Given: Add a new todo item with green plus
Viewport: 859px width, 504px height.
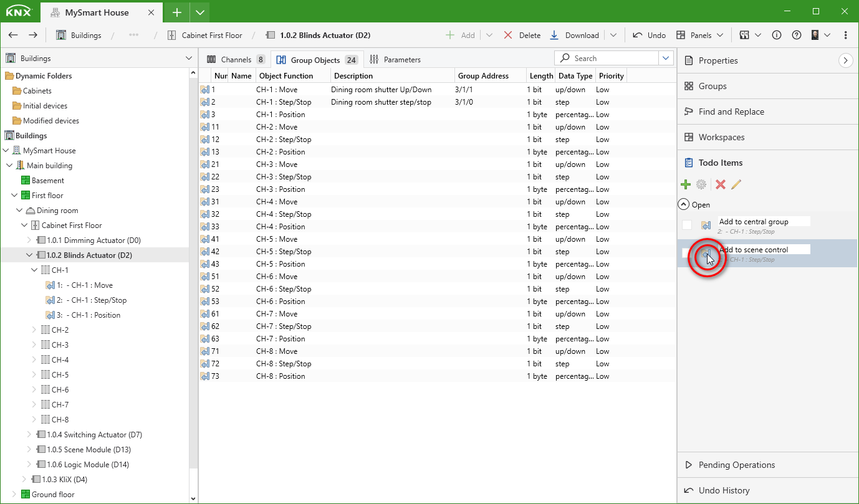Looking at the screenshot, I should coord(685,184).
